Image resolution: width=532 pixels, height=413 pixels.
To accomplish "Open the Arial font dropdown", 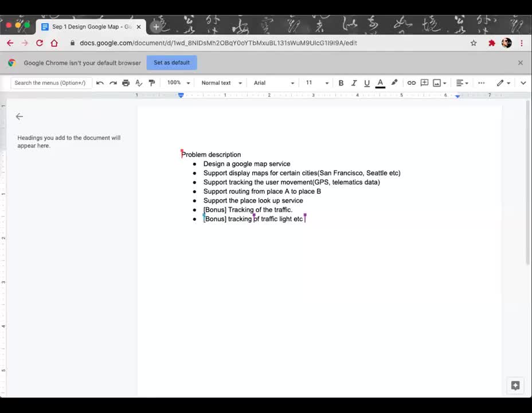I will [x=274, y=83].
